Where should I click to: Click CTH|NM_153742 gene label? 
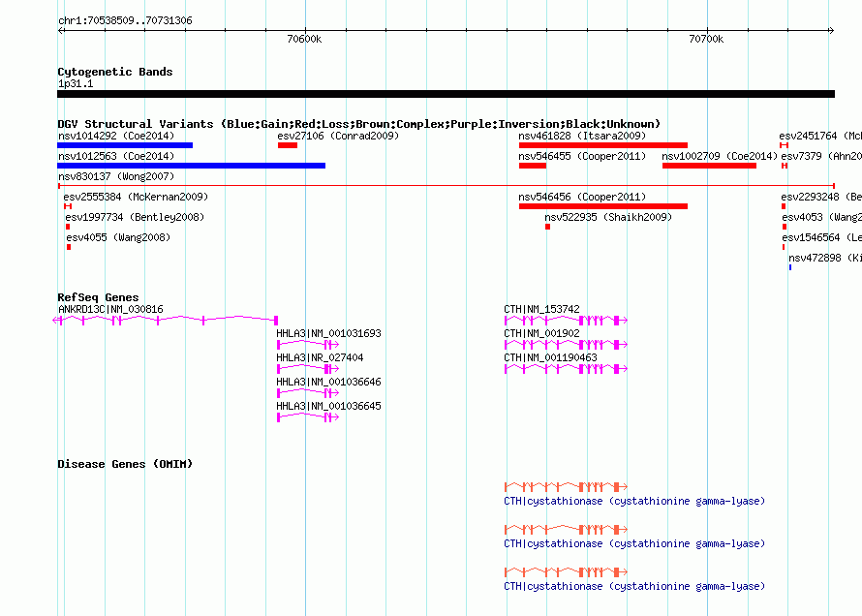pos(541,309)
